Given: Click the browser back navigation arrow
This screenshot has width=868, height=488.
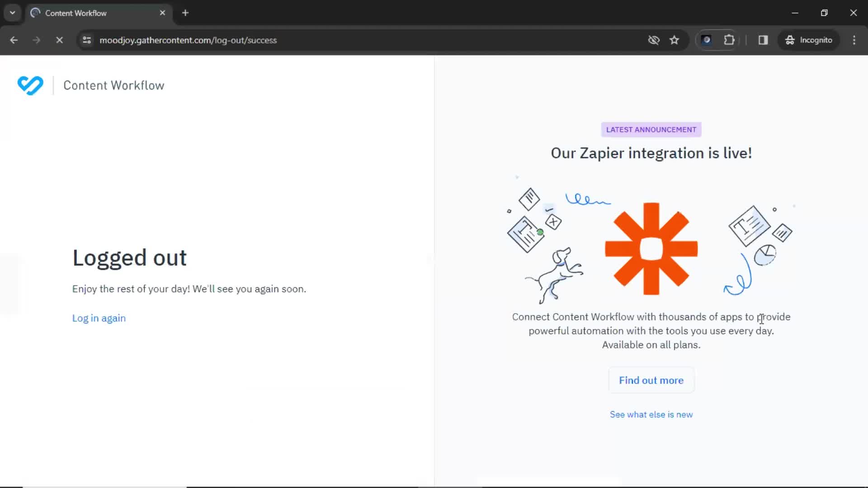Looking at the screenshot, I should pyautogui.click(x=14, y=40).
